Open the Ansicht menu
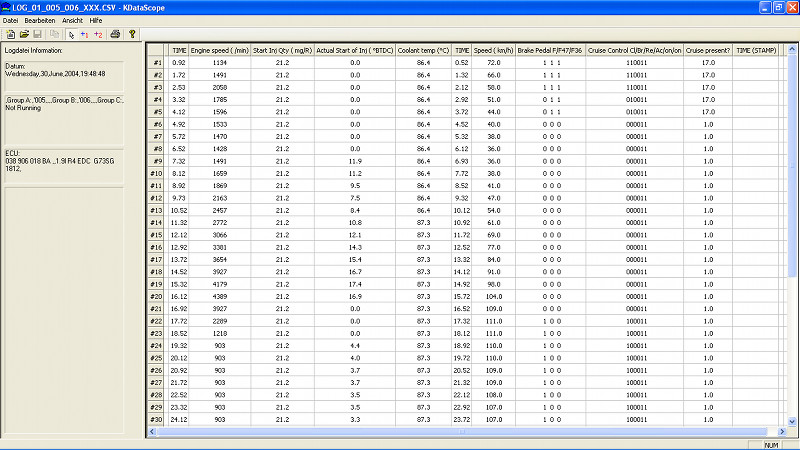The width and height of the screenshot is (800, 450). pyautogui.click(x=72, y=20)
